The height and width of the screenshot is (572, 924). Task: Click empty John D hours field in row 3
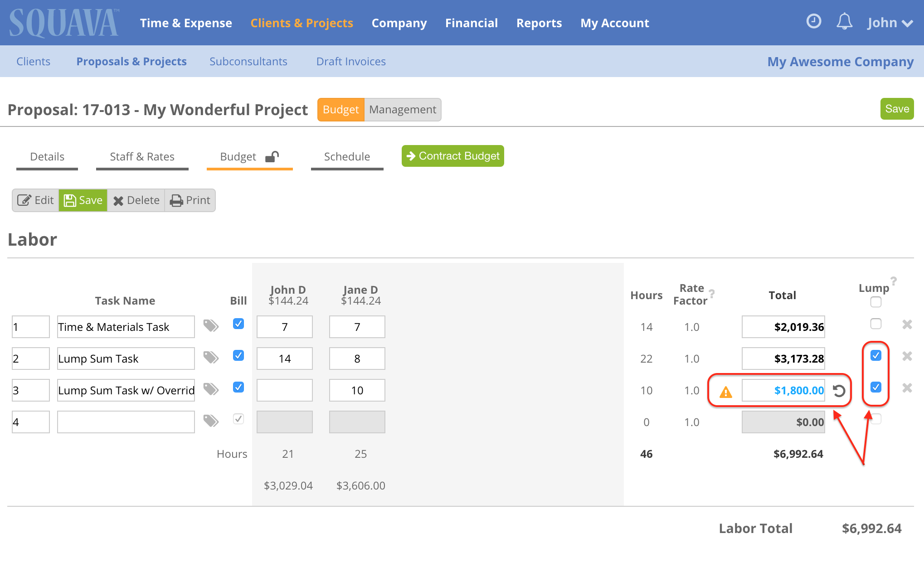coord(285,390)
